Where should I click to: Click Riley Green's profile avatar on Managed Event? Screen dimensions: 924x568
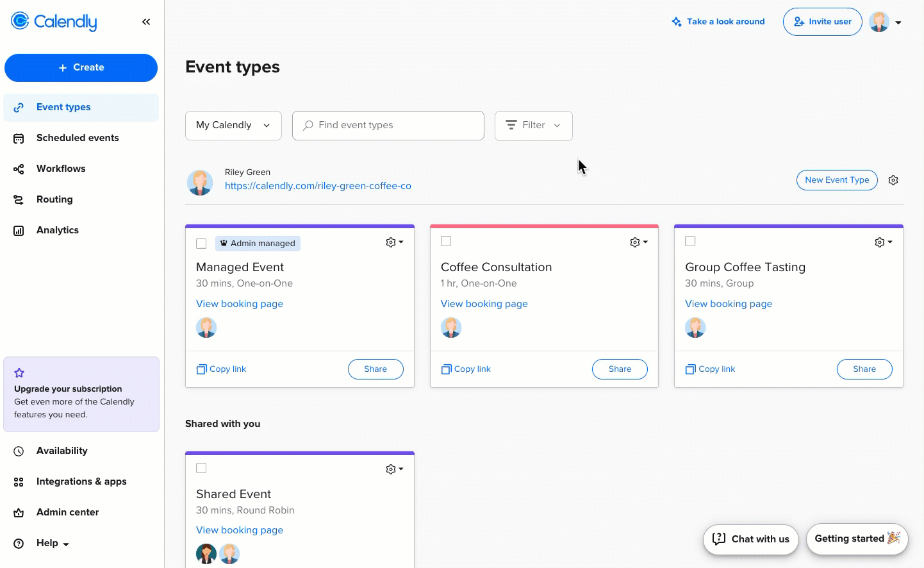click(206, 328)
